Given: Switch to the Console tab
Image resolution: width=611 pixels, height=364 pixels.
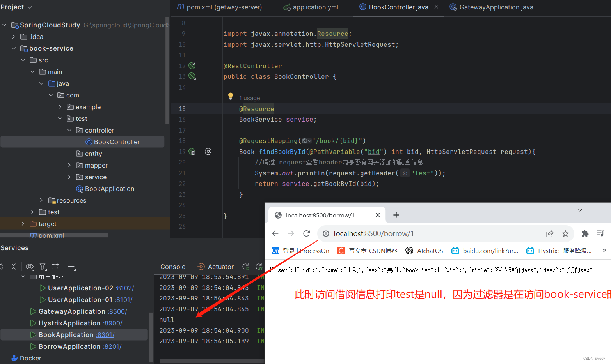Looking at the screenshot, I should [173, 267].
